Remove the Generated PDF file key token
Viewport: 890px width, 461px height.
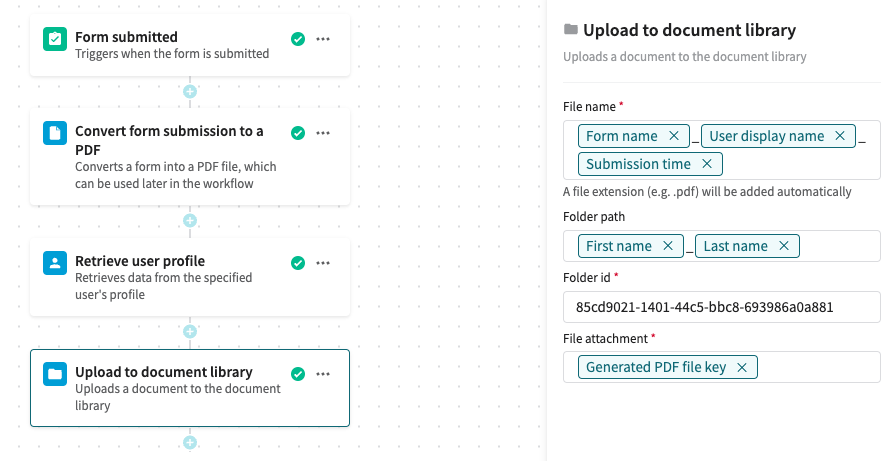pos(741,367)
